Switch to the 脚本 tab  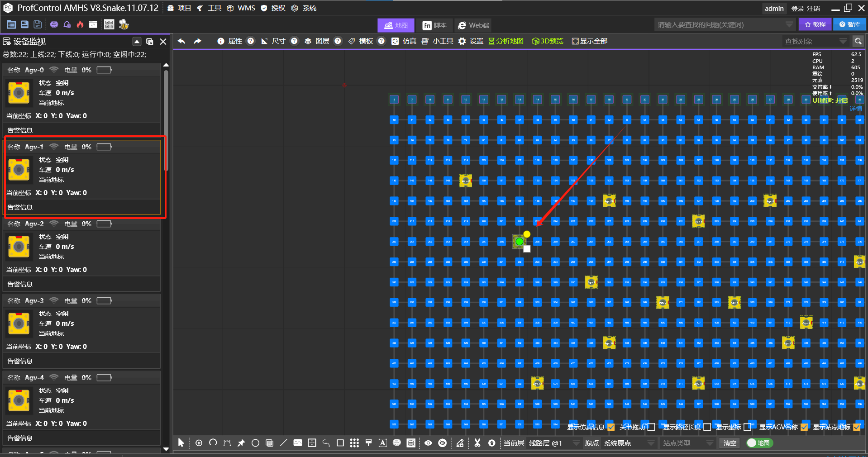point(434,25)
